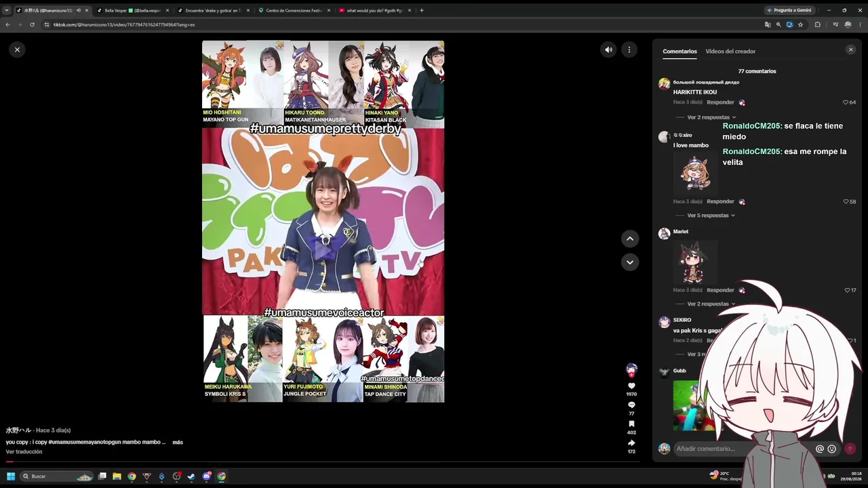Go to the next video
868x488 pixels.
tap(630, 262)
